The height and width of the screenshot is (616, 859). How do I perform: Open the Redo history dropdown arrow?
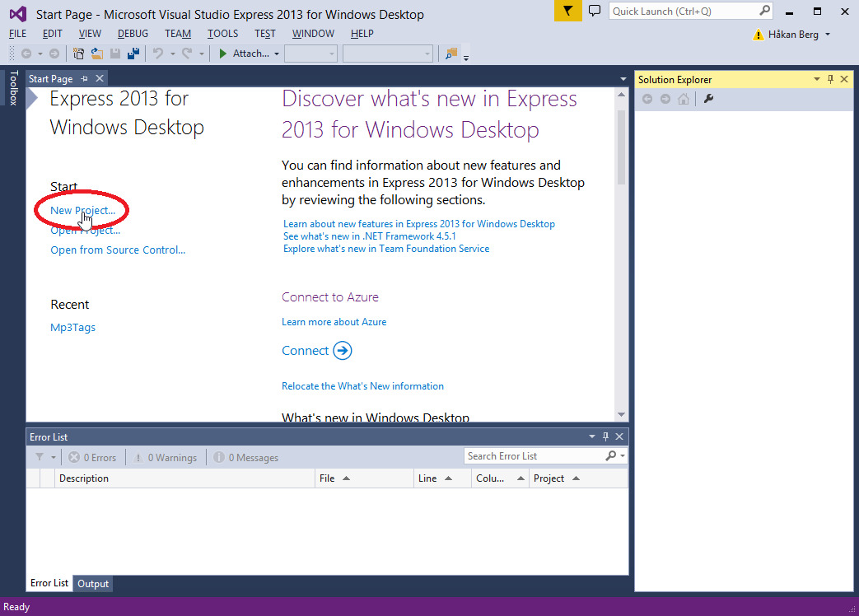(x=202, y=54)
